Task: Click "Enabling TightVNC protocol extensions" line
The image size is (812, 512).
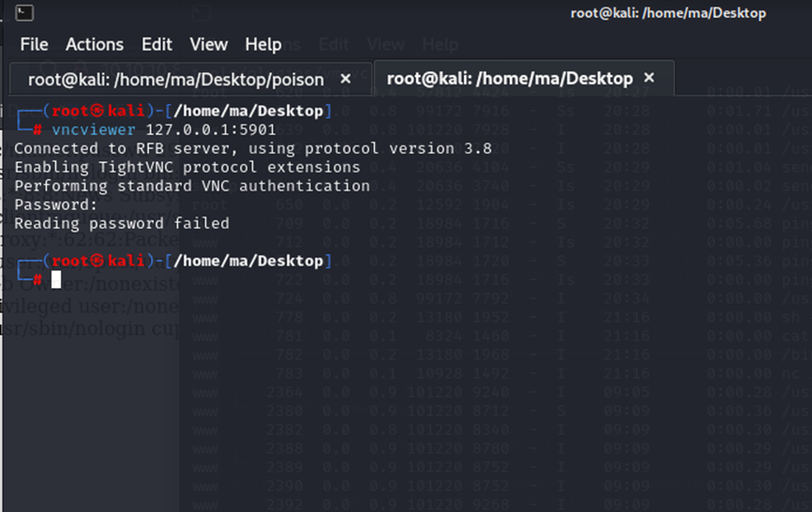Action: [187, 167]
